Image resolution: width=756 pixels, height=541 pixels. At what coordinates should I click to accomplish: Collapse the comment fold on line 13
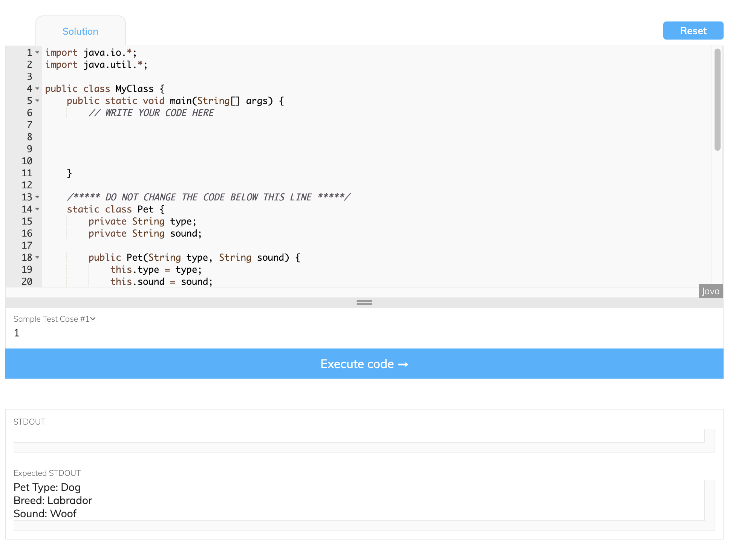tap(37, 197)
